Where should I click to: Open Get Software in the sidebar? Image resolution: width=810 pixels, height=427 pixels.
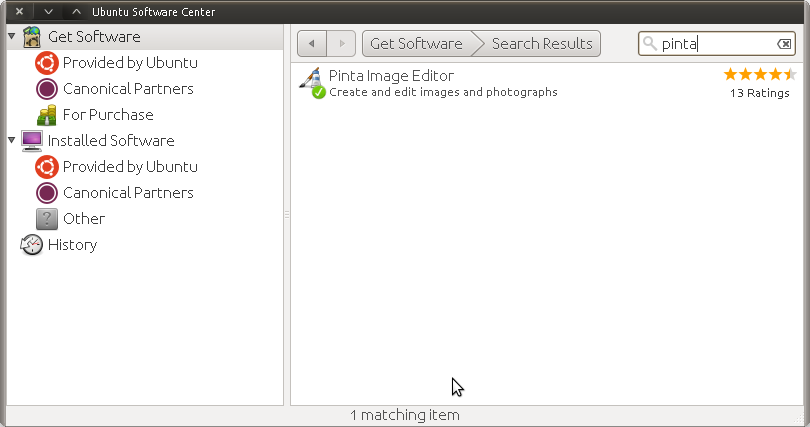point(94,37)
